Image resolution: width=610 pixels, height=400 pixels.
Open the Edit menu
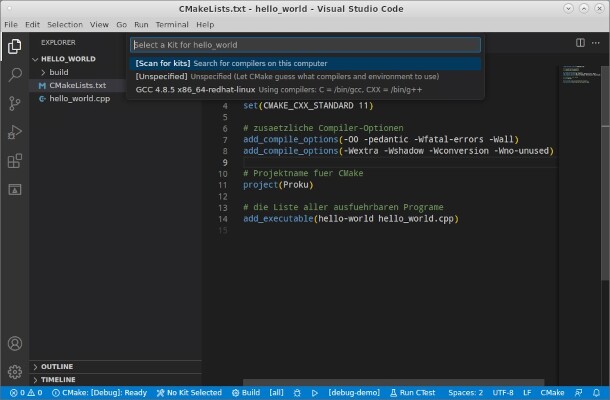pyautogui.click(x=32, y=25)
